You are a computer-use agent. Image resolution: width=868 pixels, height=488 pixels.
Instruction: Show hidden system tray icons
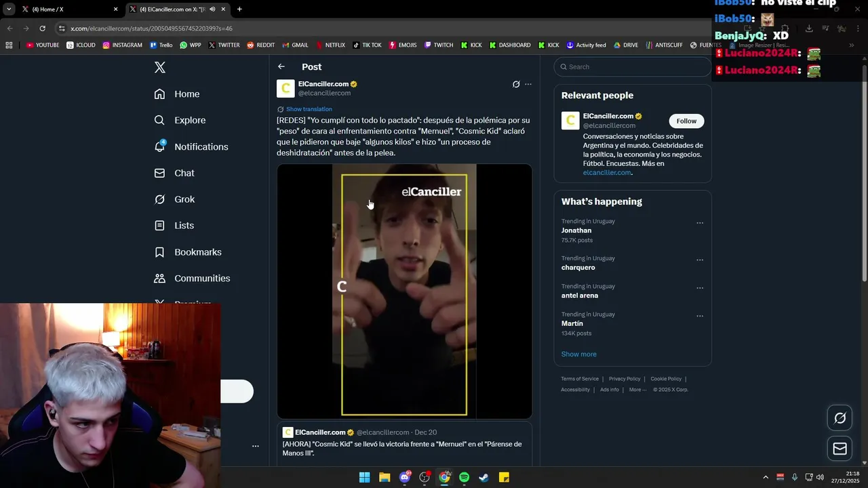[x=766, y=477]
